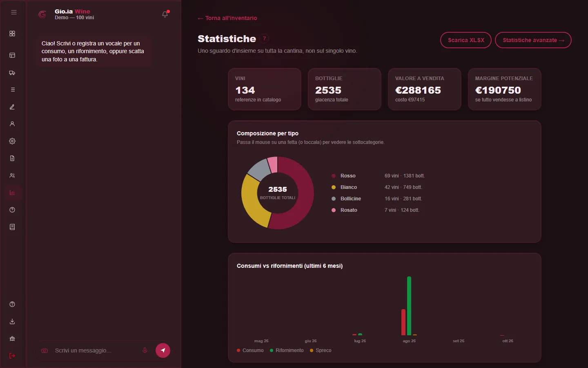Click the Rosso legend color dot
The image size is (588, 368).
click(x=334, y=176)
